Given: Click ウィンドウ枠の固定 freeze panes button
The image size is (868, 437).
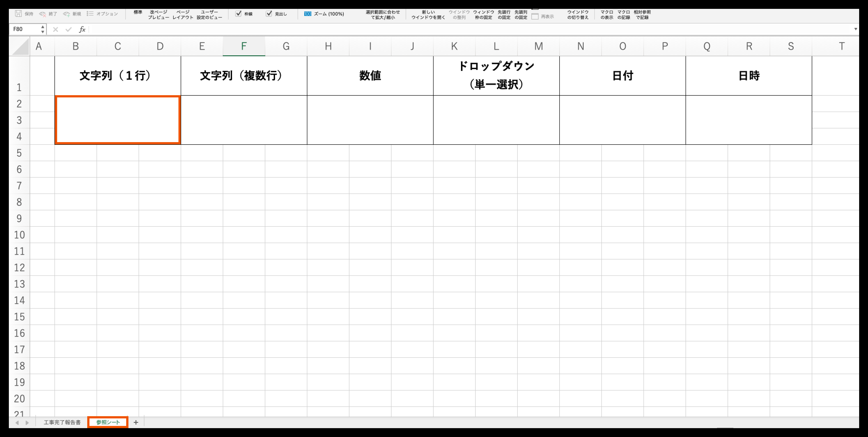Looking at the screenshot, I should [x=483, y=14].
